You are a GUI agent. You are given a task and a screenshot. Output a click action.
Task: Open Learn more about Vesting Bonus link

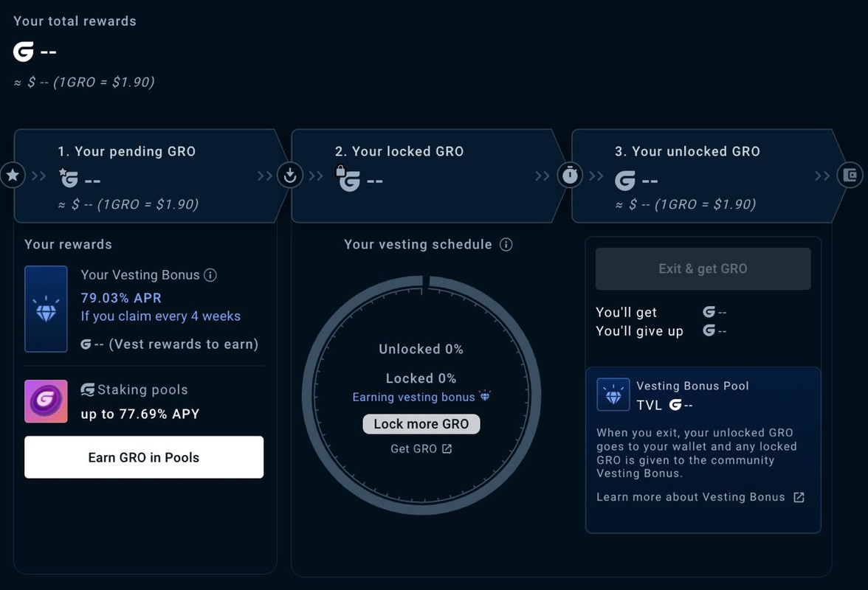pyautogui.click(x=700, y=497)
